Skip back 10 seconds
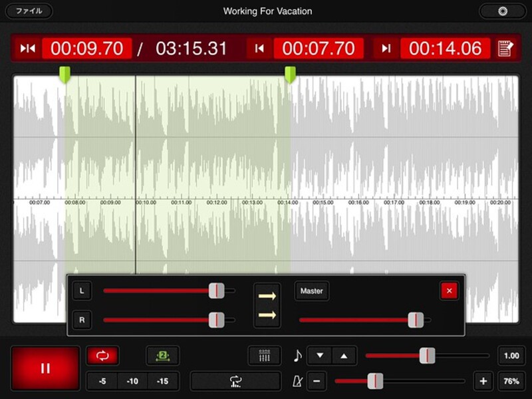Image resolution: width=532 pixels, height=399 pixels. (133, 381)
